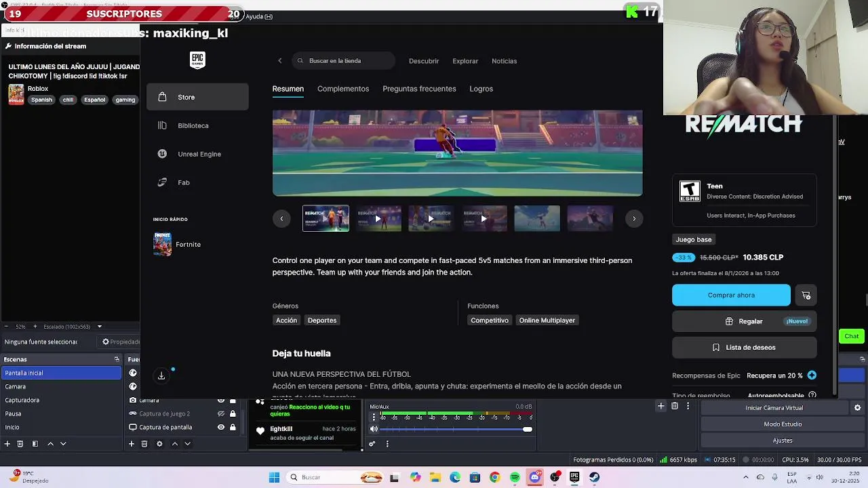The width and height of the screenshot is (868, 488).
Task: Click Iniciar Cámara Virtual in OBS
Action: [x=774, y=408]
